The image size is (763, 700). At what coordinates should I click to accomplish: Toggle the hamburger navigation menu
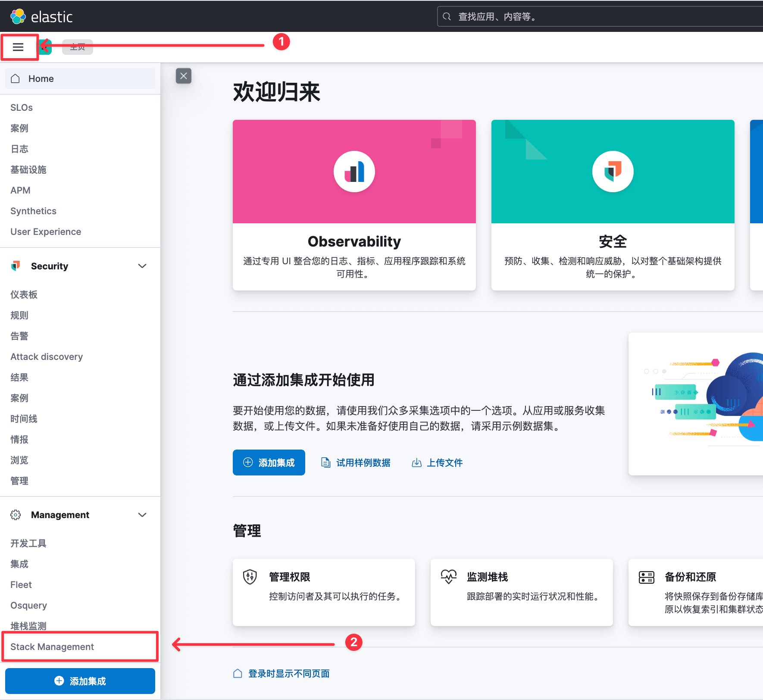point(18,47)
